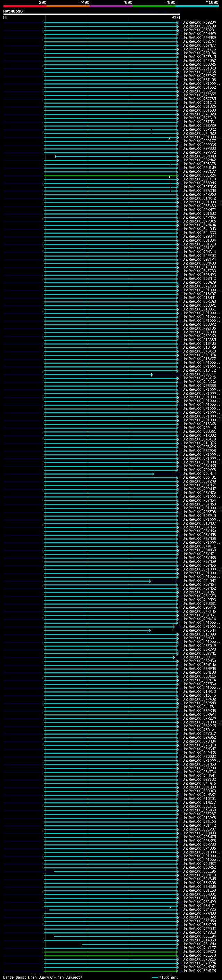Click the query end position 417

175,17
